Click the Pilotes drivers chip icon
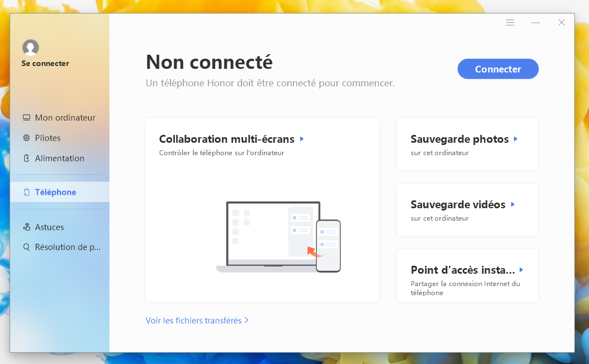 pos(27,138)
